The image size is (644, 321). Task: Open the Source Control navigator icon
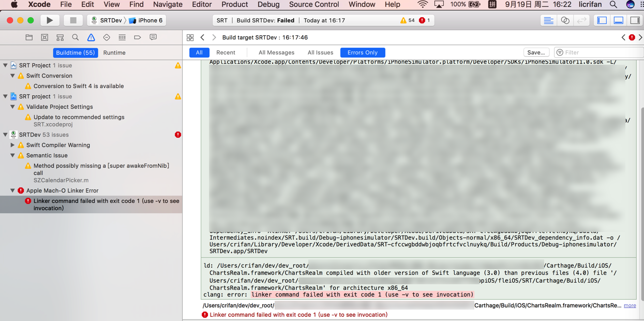click(x=44, y=37)
